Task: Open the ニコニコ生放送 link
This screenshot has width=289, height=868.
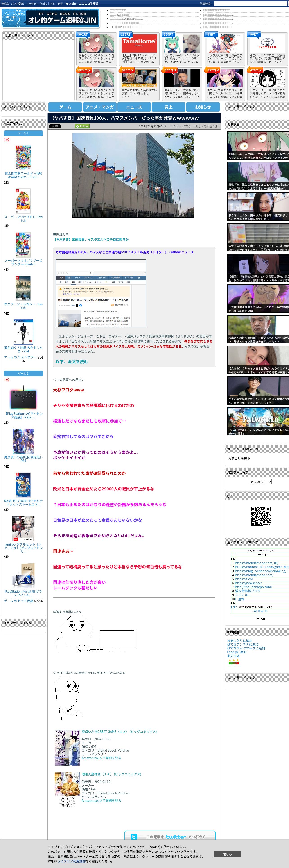Action: click(89, 4)
